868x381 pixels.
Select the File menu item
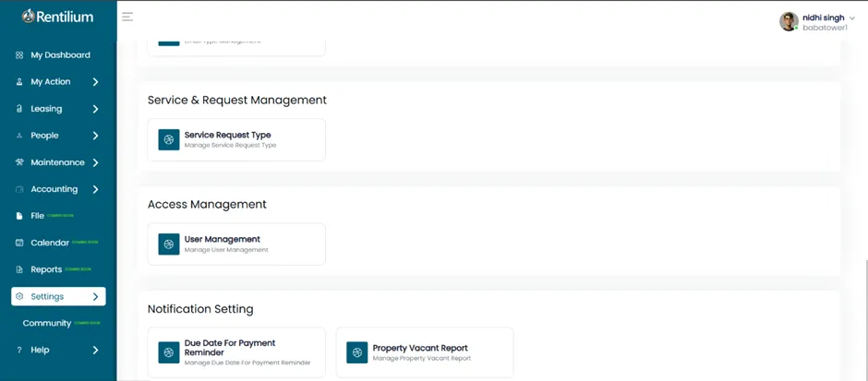click(x=58, y=216)
